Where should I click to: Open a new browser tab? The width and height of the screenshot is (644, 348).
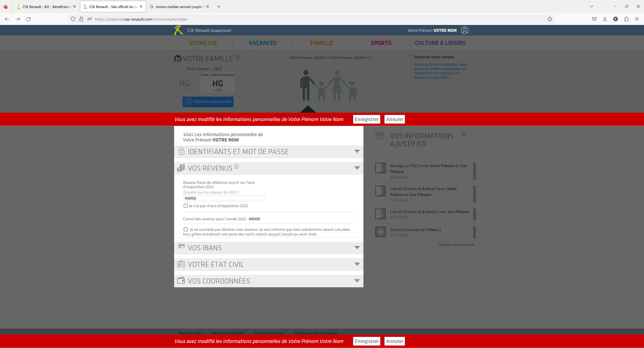[219, 6]
